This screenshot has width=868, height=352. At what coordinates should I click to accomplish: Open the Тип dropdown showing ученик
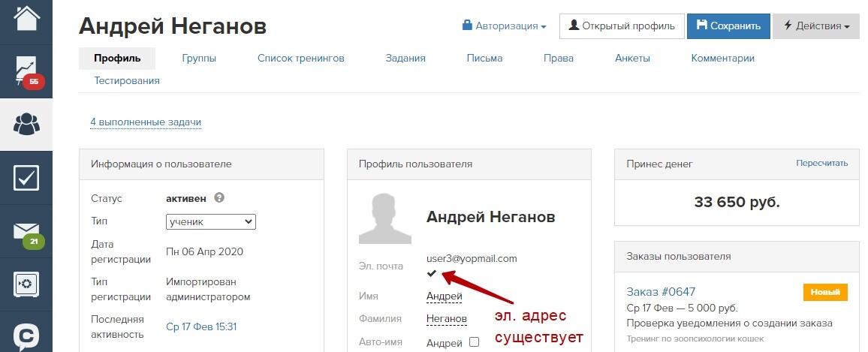tap(211, 222)
